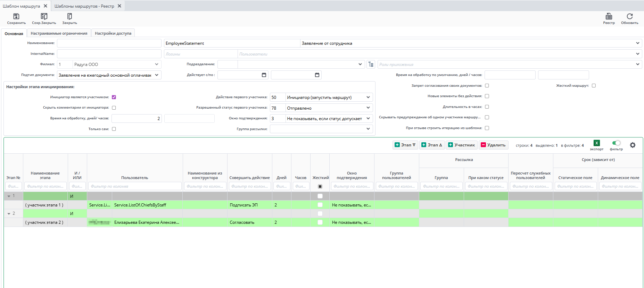Toggle the grid фильтр switch
The height and width of the screenshot is (288, 644).
coord(616,143)
